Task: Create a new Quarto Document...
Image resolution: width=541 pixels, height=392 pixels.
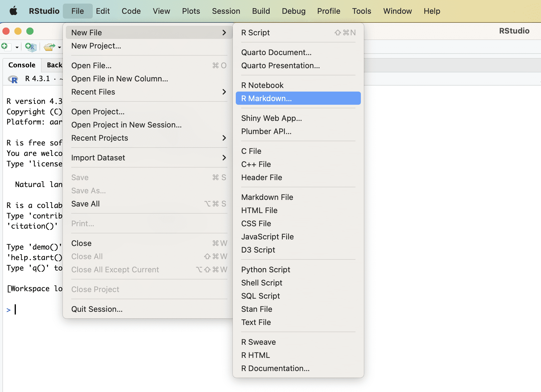Action: [x=298, y=52]
